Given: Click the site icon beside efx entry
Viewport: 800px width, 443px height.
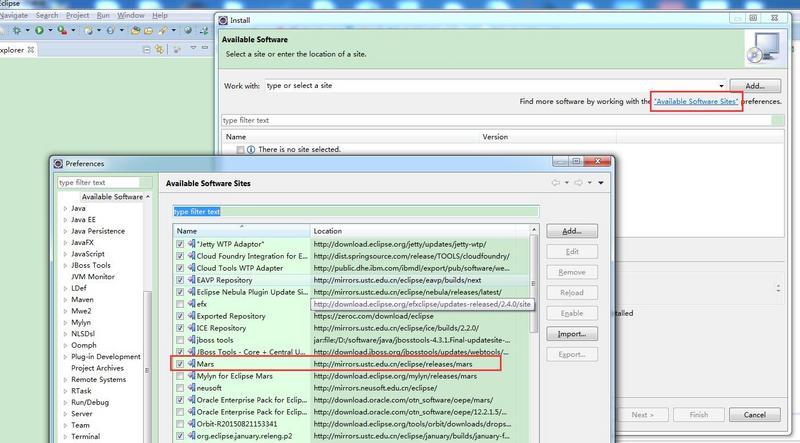Looking at the screenshot, I should click(191, 304).
